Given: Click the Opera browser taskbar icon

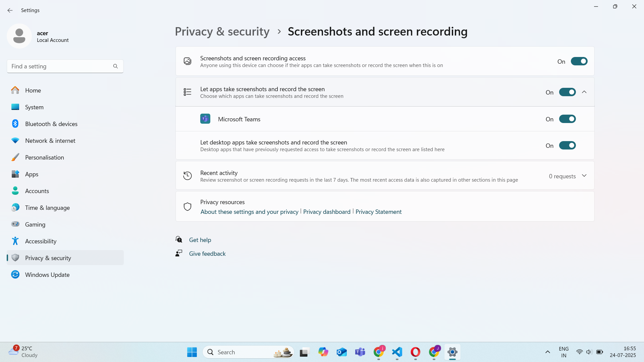Looking at the screenshot, I should [x=415, y=352].
